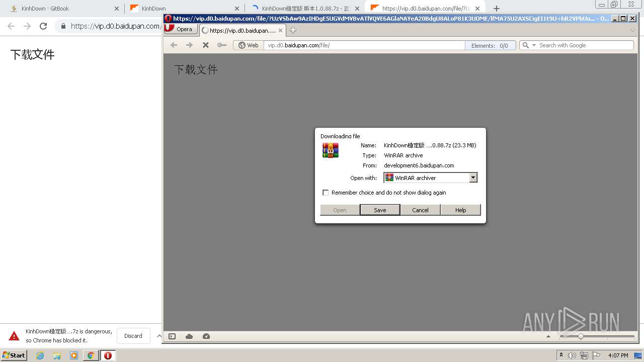Image resolution: width=644 pixels, height=362 pixels.
Task: Go back in Chrome
Action: 11,26
